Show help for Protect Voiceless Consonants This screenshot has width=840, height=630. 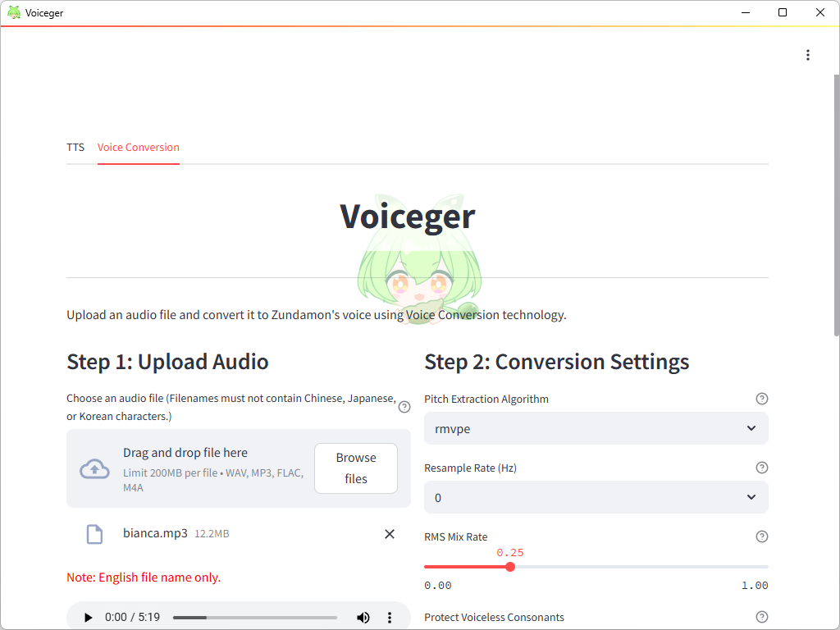pyautogui.click(x=762, y=617)
